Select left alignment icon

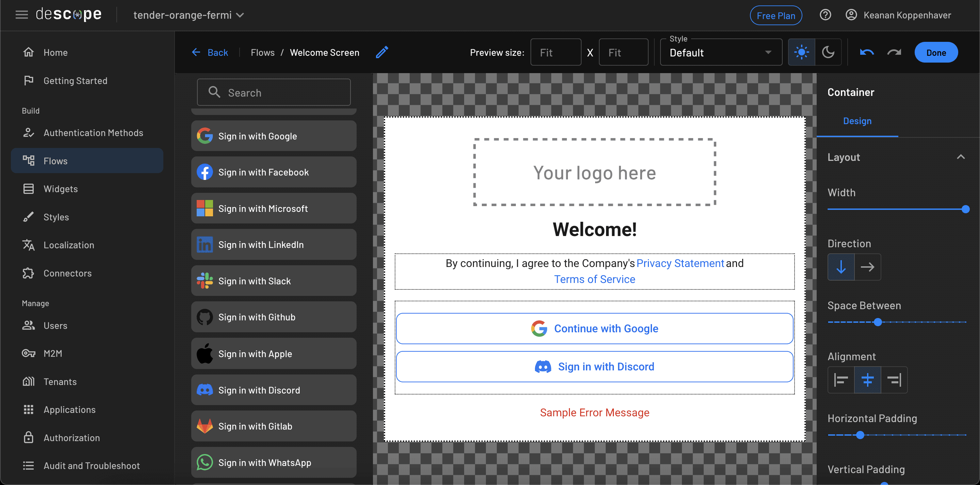click(x=841, y=380)
